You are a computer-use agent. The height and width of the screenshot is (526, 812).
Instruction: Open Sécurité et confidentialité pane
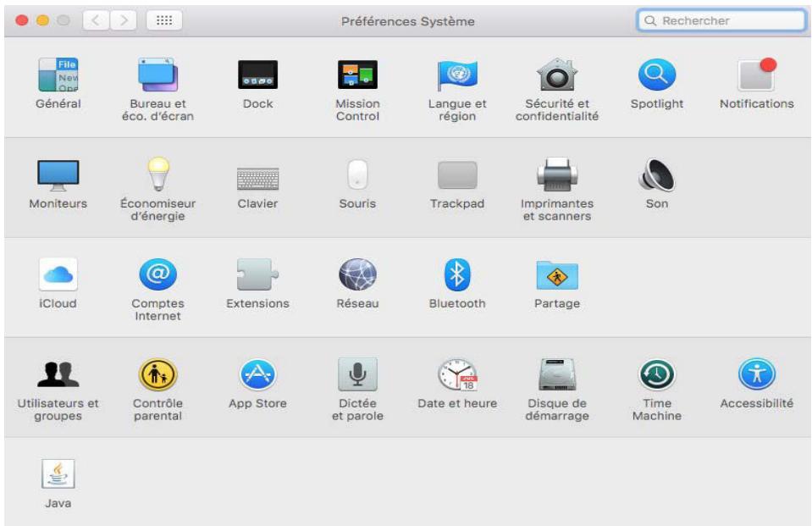point(557,76)
